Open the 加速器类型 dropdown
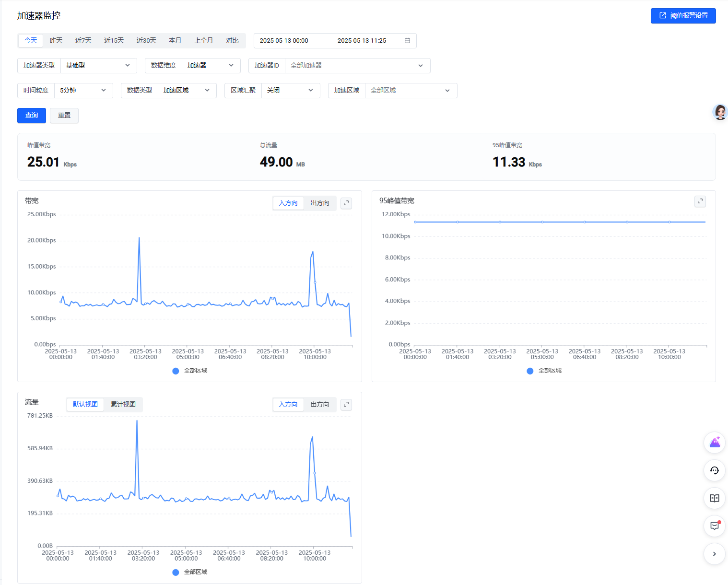The width and height of the screenshot is (728, 585). pos(98,66)
